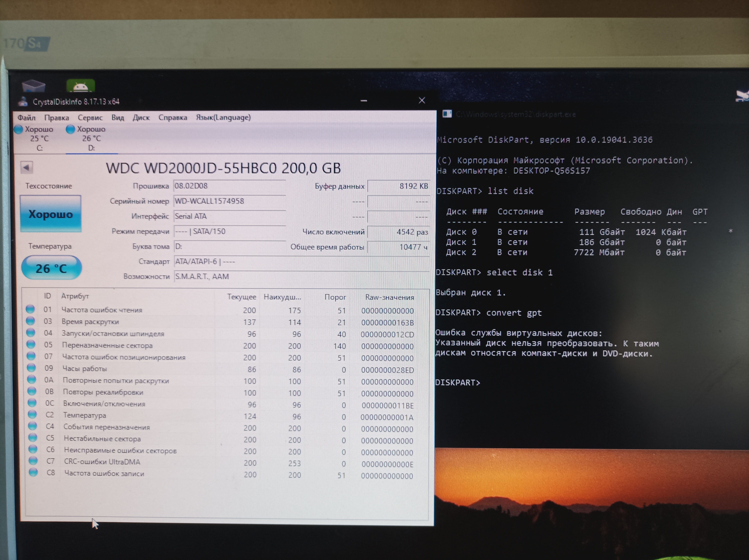Click the Хорошо health status button
Viewport: 749px width, 560px height.
click(x=51, y=214)
